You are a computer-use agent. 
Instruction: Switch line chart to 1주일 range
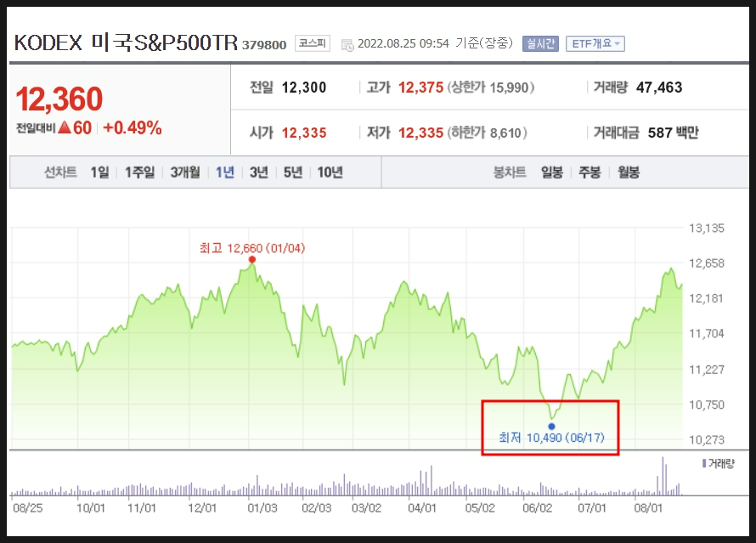click(140, 173)
